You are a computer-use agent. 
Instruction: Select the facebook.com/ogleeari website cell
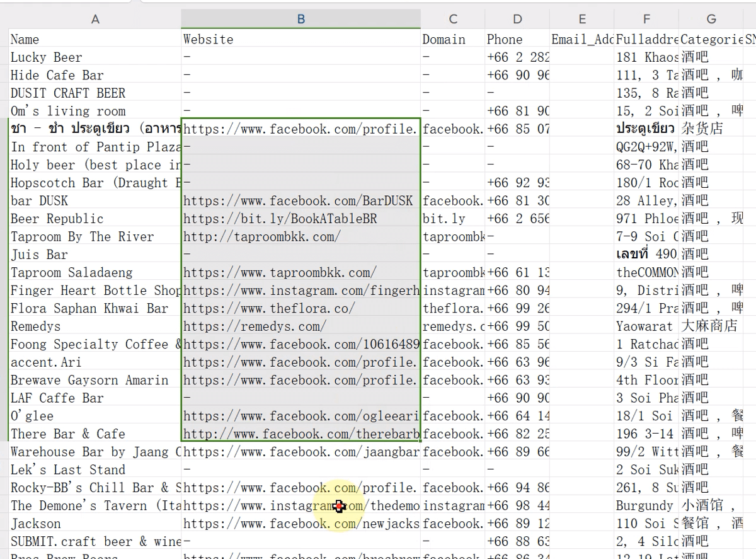301,417
